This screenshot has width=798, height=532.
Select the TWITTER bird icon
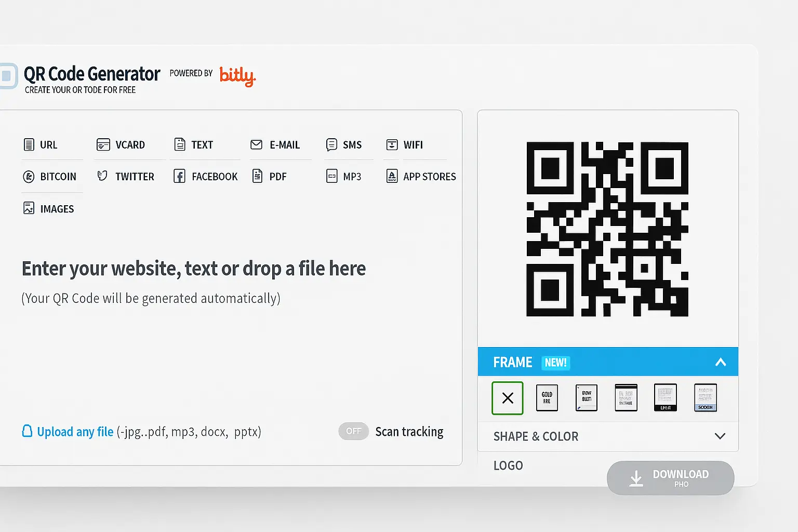pos(102,176)
